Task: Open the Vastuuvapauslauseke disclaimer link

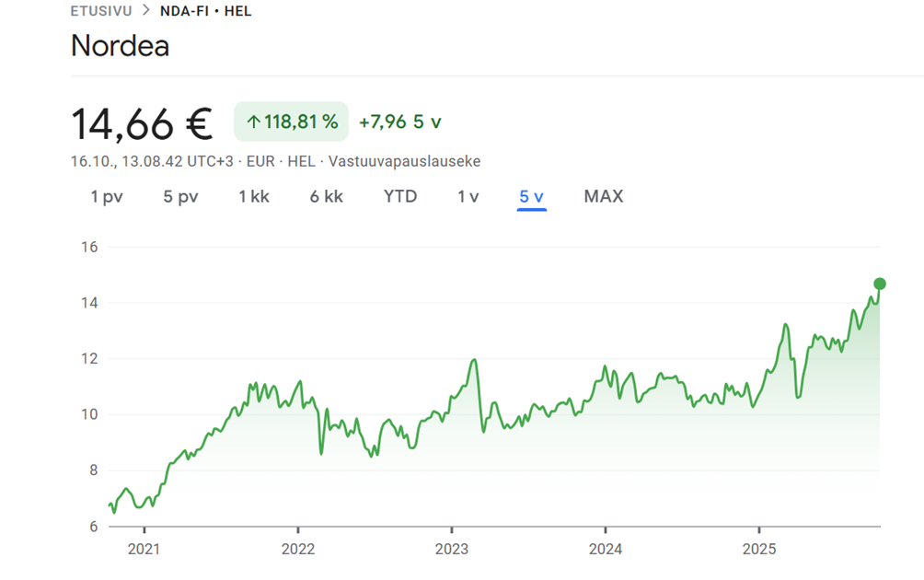Action: 404,161
